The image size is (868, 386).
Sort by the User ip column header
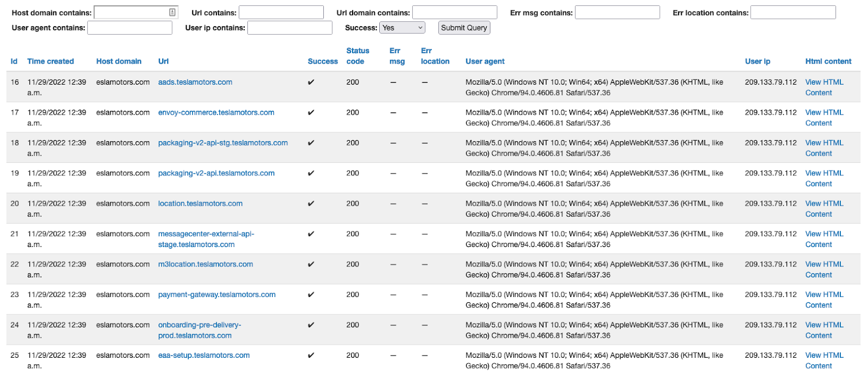(757, 61)
